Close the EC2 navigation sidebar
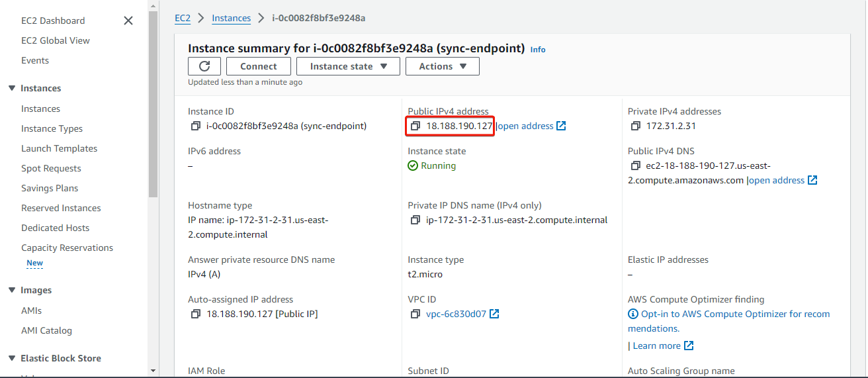 [128, 21]
